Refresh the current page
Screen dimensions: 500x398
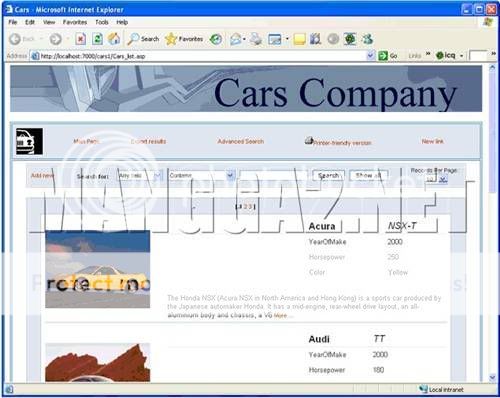[x=97, y=39]
